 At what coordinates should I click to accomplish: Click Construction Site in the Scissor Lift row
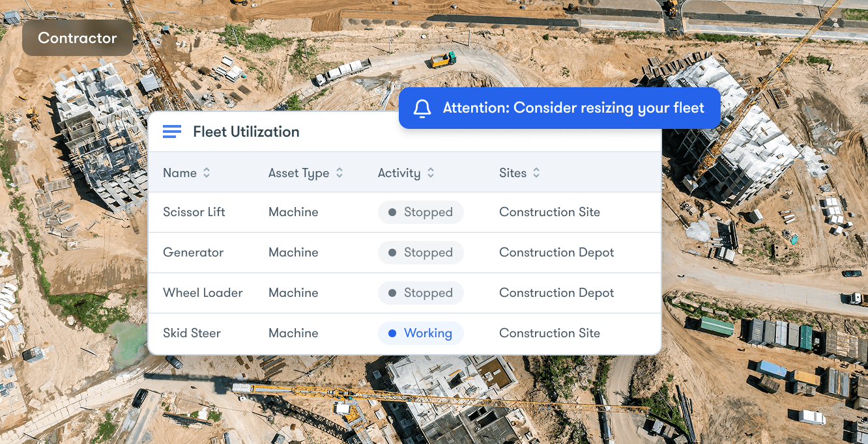[x=549, y=212]
